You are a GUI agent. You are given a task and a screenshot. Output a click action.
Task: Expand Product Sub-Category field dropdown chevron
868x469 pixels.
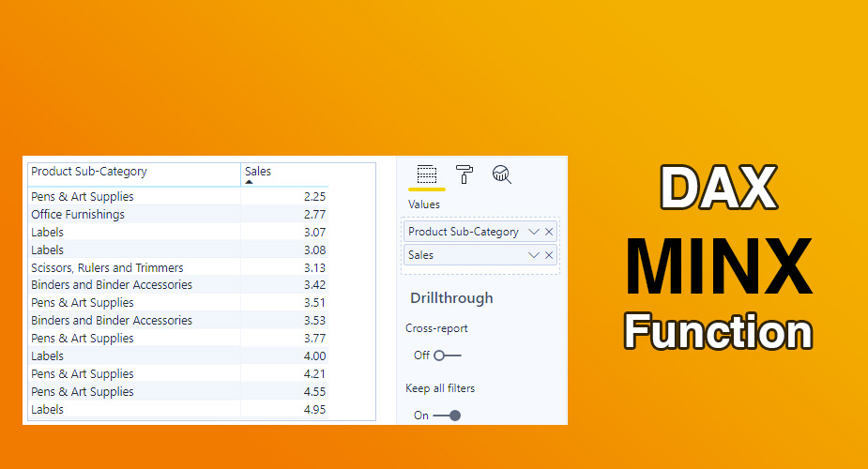(x=534, y=232)
